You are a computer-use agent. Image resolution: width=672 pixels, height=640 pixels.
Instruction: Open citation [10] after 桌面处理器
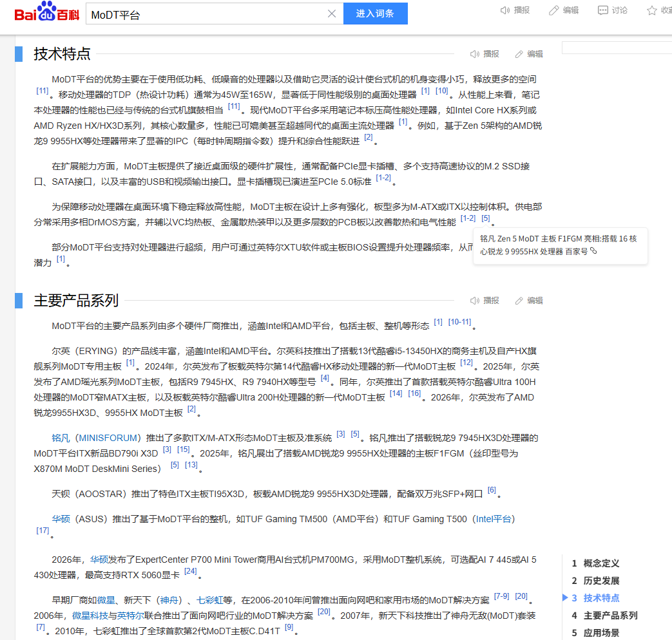[442, 91]
